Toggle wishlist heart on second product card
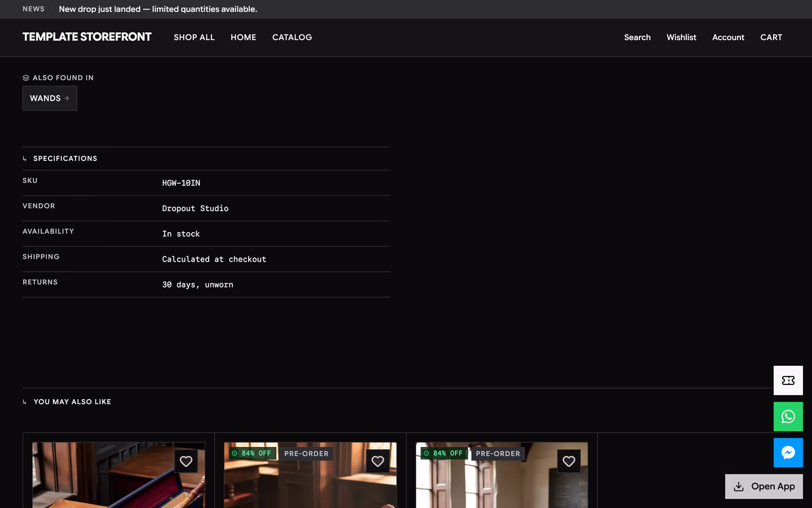812x508 pixels. pyautogui.click(x=378, y=461)
